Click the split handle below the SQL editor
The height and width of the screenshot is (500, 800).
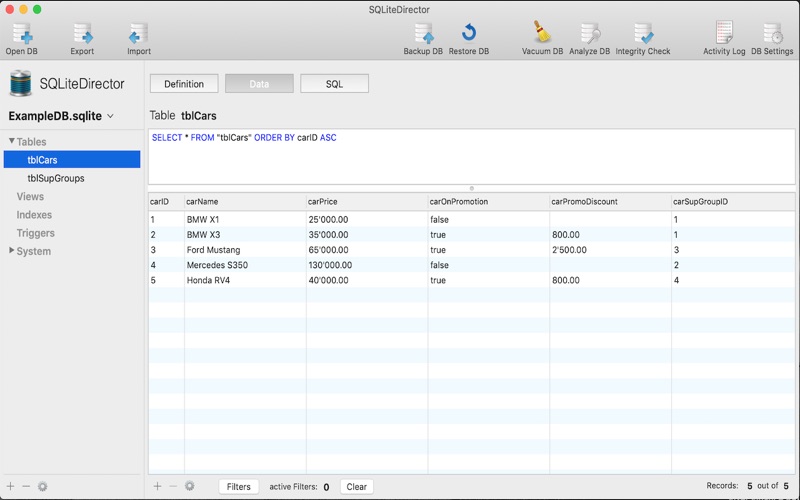471,188
